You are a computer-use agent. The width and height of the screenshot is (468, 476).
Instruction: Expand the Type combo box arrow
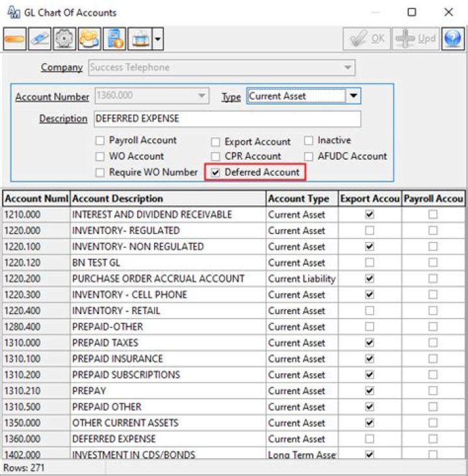[353, 96]
